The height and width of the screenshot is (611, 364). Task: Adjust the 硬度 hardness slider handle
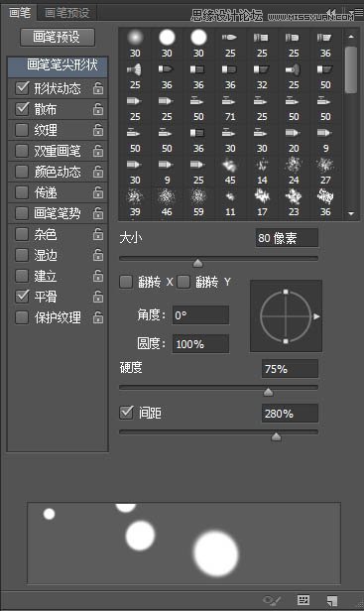point(268,392)
